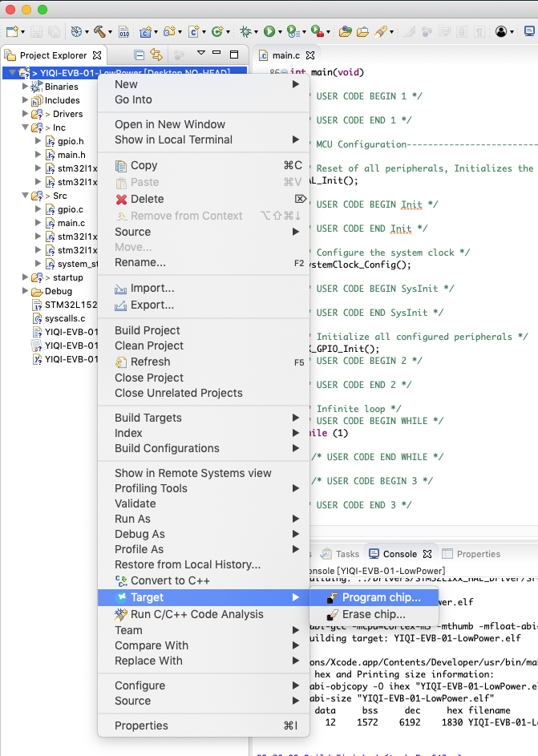Click the new C source file icon
538x756 pixels.
point(193,32)
